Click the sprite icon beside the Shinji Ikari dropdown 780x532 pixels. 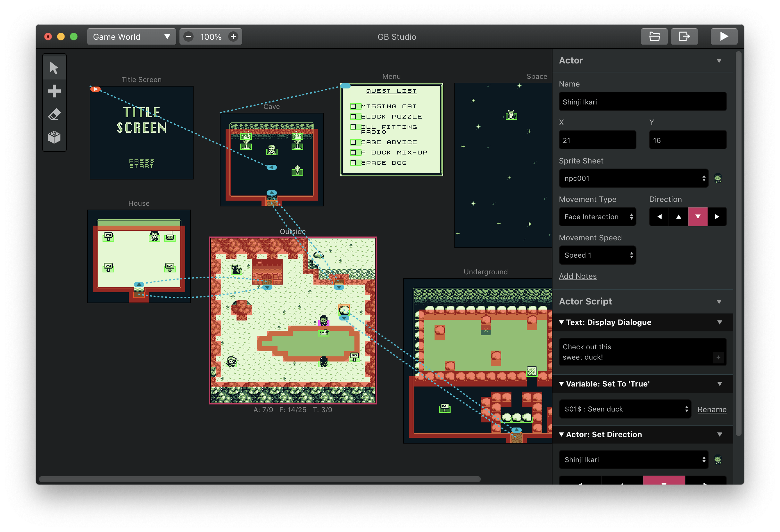718,460
